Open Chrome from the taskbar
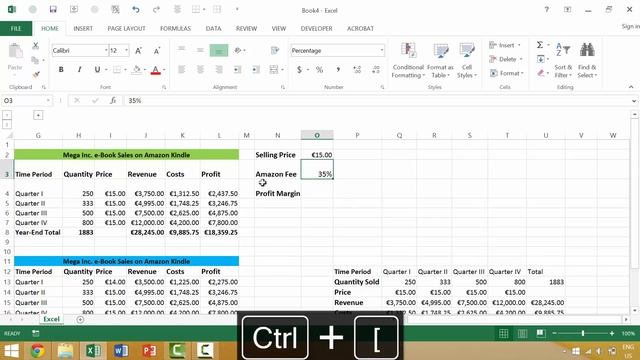Image resolution: width=640 pixels, height=360 pixels. coord(38,351)
